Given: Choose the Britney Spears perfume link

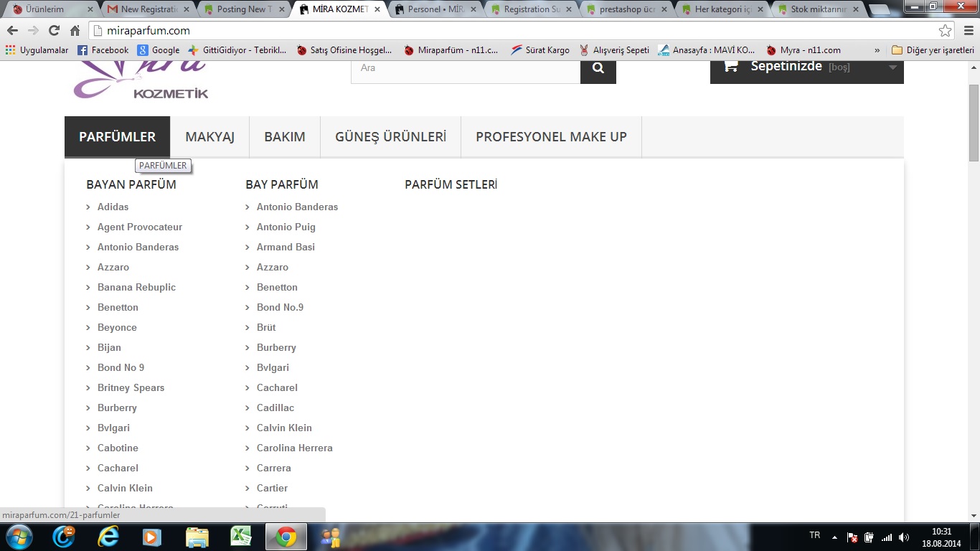Looking at the screenshot, I should [131, 387].
